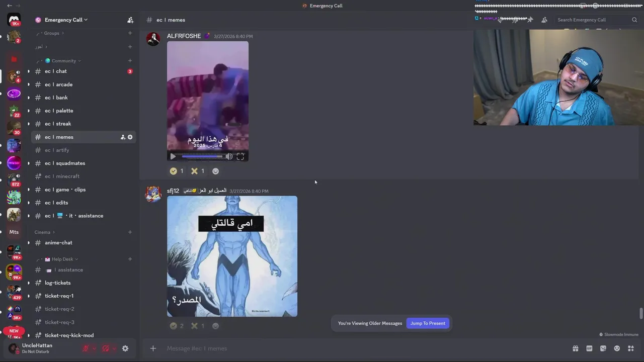644x362 pixels.
Task: Click browser back arrow
Action: pyautogui.click(x=10, y=6)
